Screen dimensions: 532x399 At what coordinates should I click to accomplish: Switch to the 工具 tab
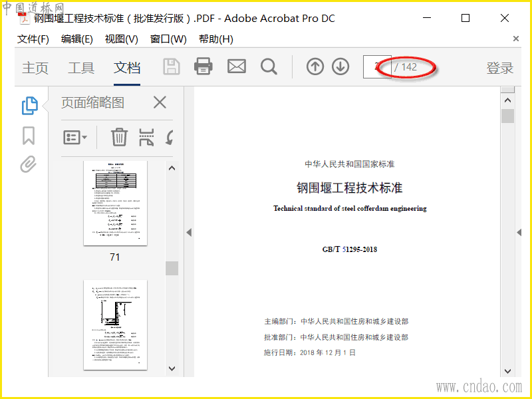(x=81, y=68)
